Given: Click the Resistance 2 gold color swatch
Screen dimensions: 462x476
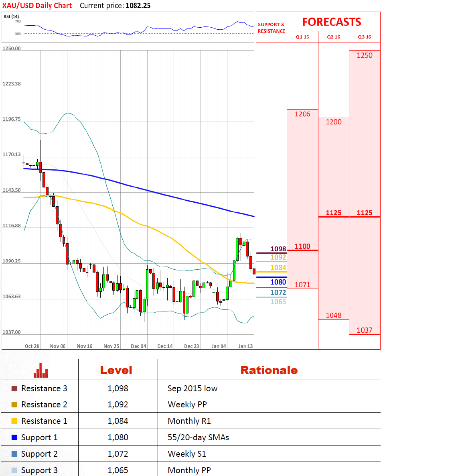Looking at the screenshot, I should coord(14,405).
